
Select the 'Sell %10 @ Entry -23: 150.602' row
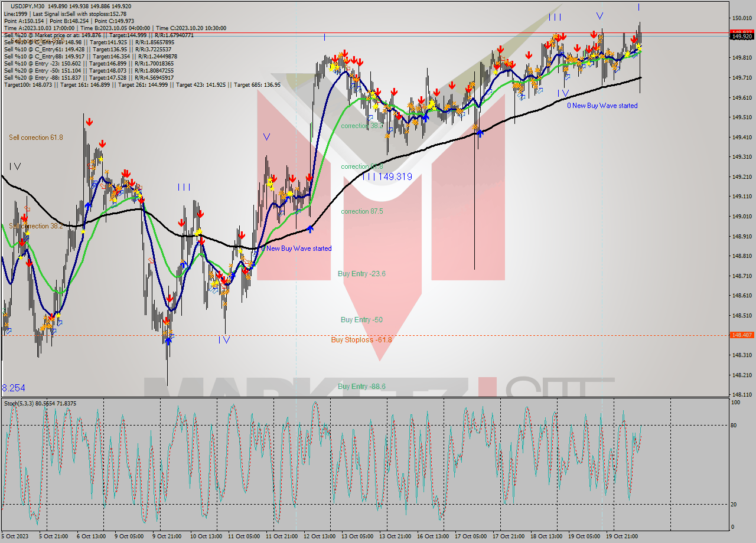(88, 63)
